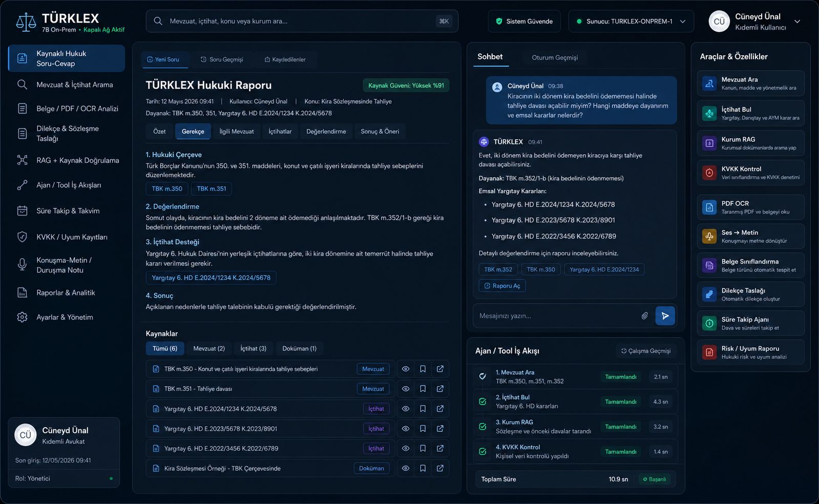The height and width of the screenshot is (504, 819).
Task: Preview Yargıtay 6. HD E.2024/1234 K.2024/5678 source row
Action: [405, 409]
